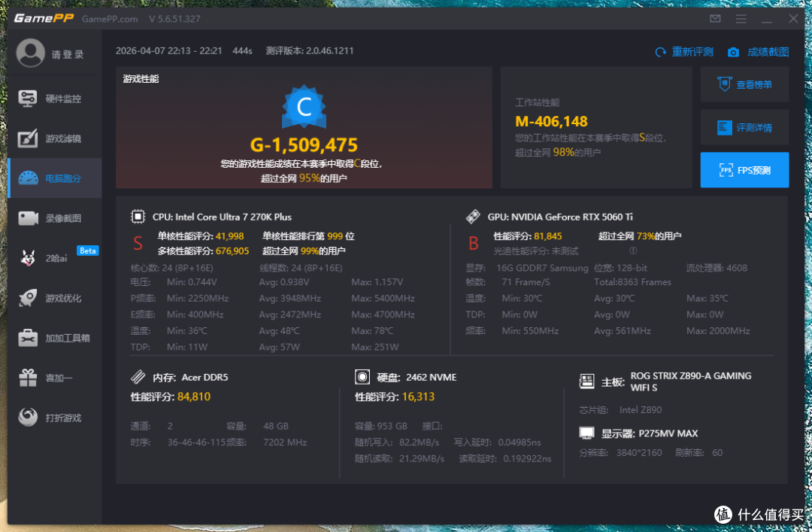Click the 游戏性能 panel heading

pos(141,79)
